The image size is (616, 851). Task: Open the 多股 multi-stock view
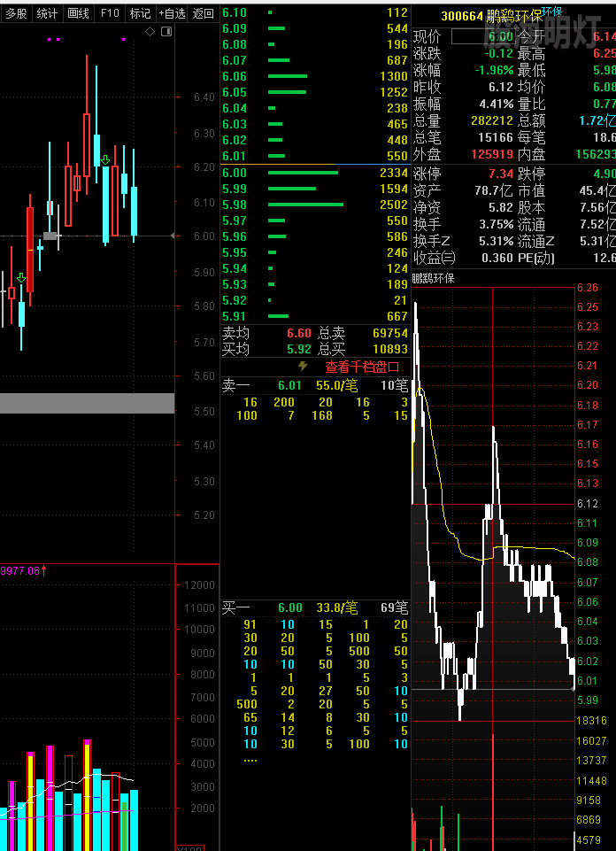pyautogui.click(x=16, y=13)
